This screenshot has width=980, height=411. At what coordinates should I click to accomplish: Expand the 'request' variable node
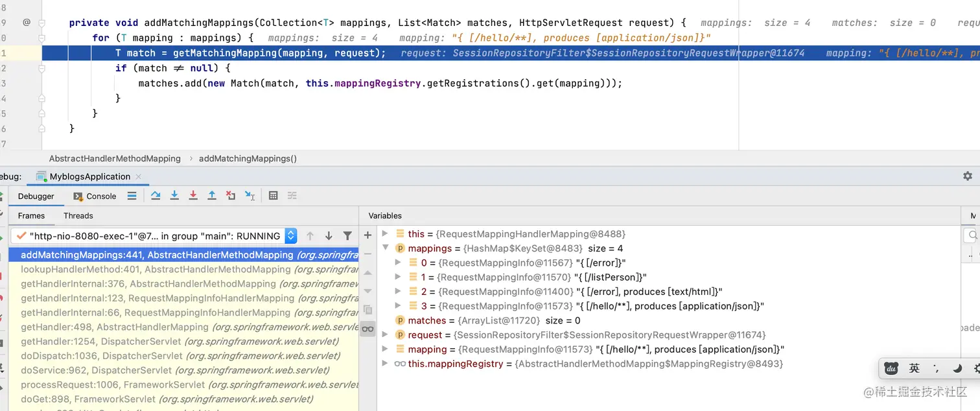385,335
